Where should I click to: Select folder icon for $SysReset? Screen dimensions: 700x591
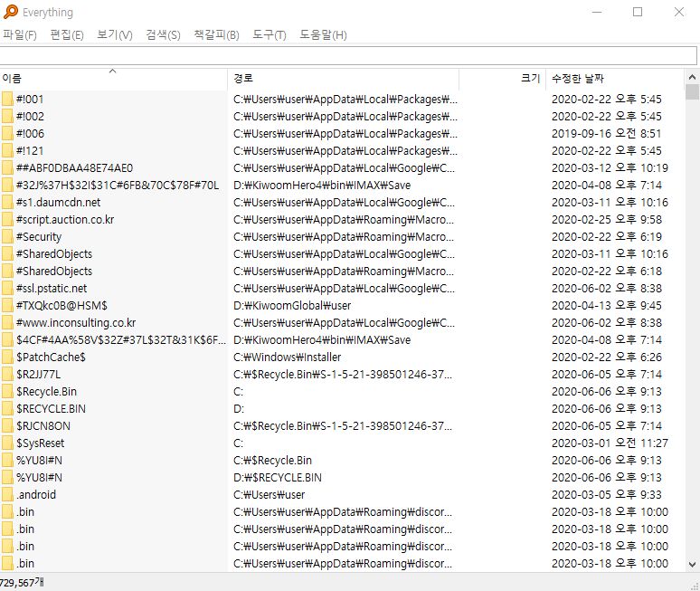click(7, 443)
